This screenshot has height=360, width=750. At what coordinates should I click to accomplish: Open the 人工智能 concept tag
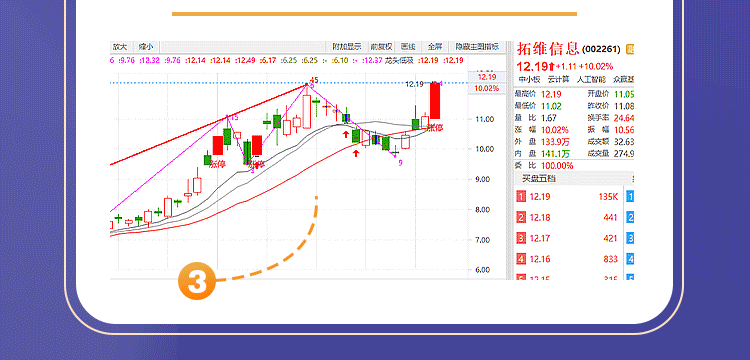pos(591,79)
